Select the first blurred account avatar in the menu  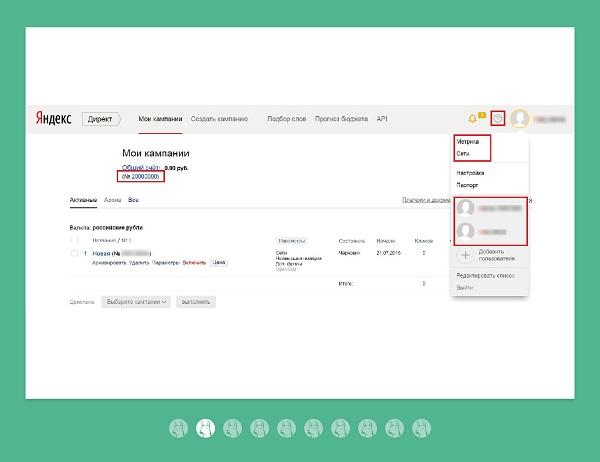pyautogui.click(x=466, y=208)
